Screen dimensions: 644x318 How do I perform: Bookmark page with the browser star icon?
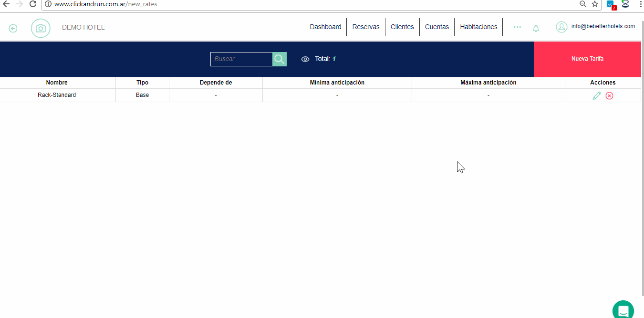(x=595, y=4)
